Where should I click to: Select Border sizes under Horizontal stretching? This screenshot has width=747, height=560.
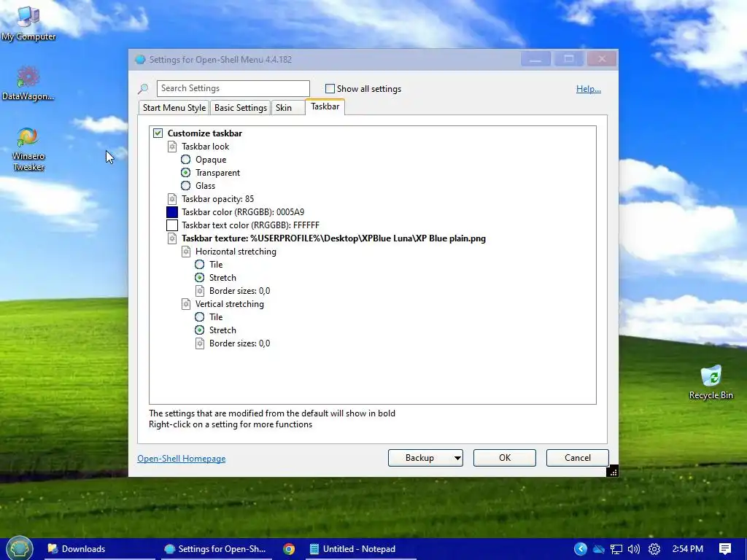pos(239,291)
